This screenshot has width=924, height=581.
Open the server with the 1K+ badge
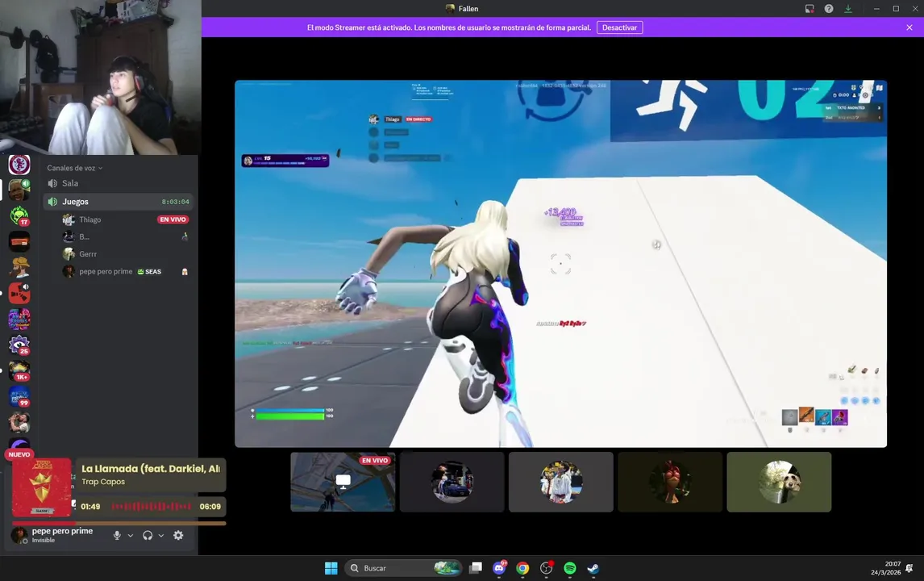click(x=19, y=371)
